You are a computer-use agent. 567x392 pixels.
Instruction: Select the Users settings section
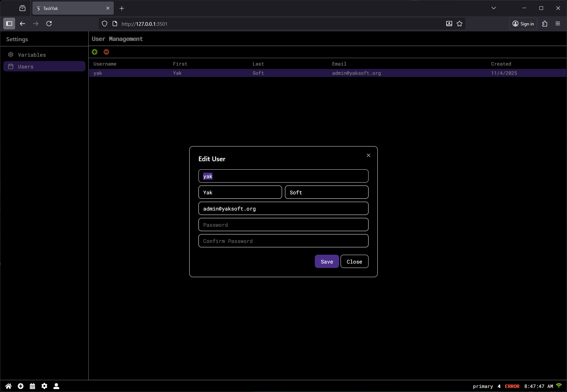coord(44,67)
